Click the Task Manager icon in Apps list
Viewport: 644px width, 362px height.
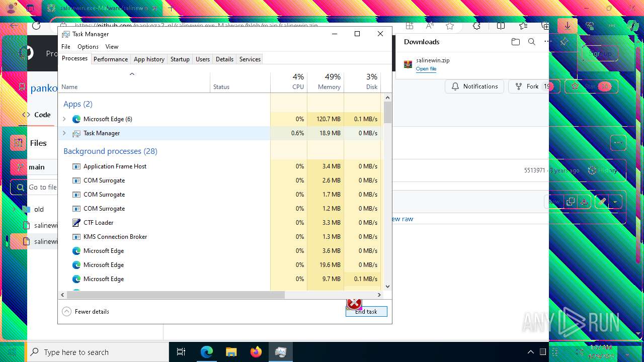point(76,133)
